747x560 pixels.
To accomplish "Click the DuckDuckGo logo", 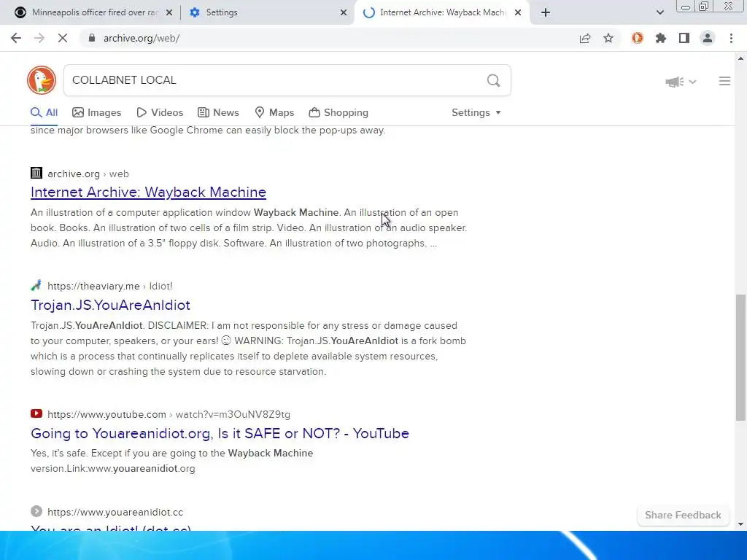I will [x=42, y=80].
